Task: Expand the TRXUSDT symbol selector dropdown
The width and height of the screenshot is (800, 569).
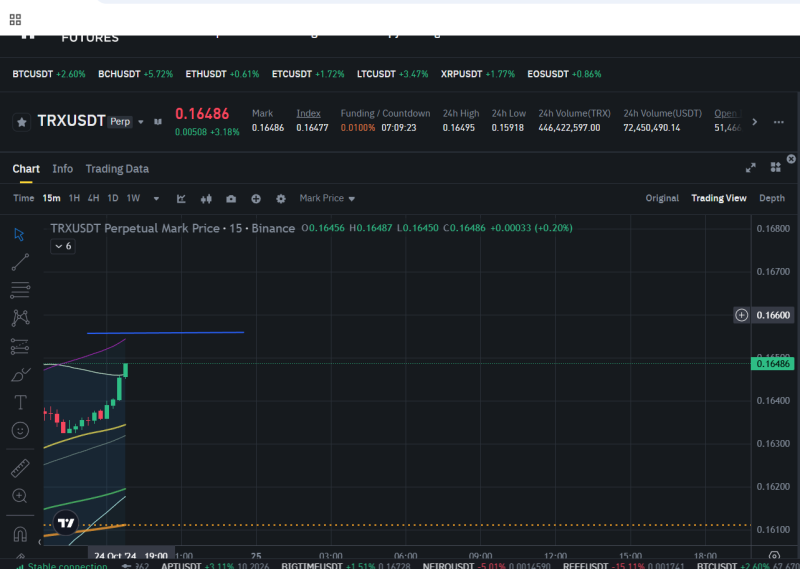Action: point(141,122)
